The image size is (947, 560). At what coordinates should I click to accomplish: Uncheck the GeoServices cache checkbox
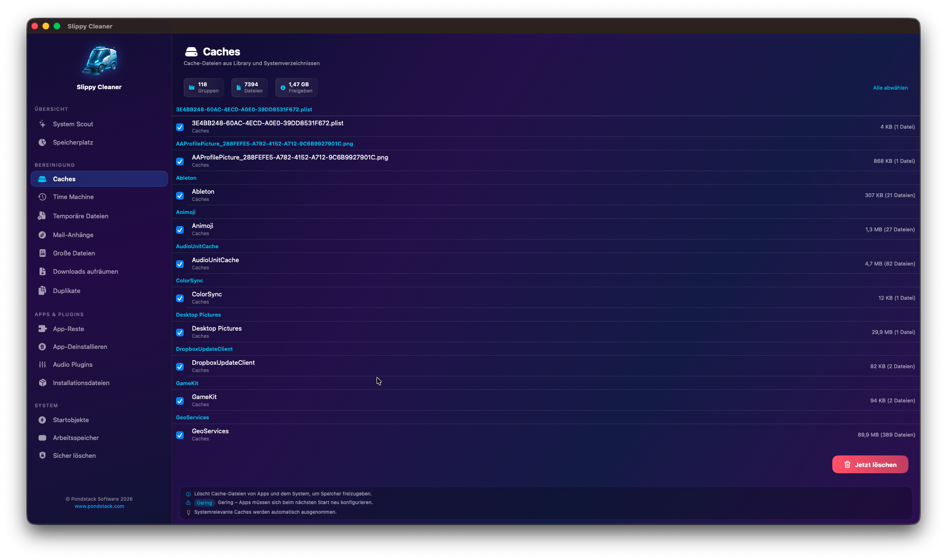click(x=180, y=435)
